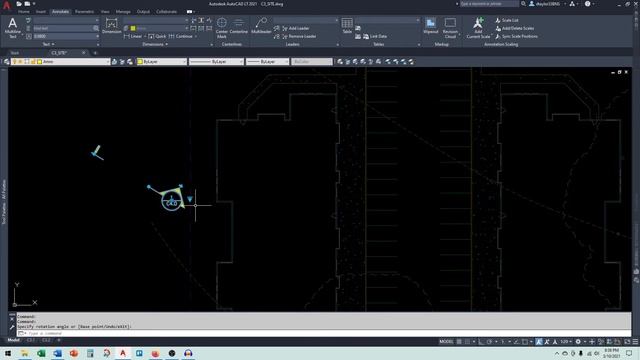Toggle snap mode in status bar
The height and width of the screenshot is (360, 640).
(467, 342)
